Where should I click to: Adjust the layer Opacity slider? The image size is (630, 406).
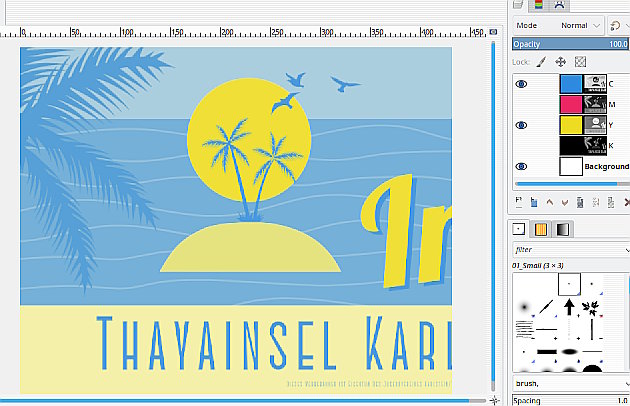[571, 44]
